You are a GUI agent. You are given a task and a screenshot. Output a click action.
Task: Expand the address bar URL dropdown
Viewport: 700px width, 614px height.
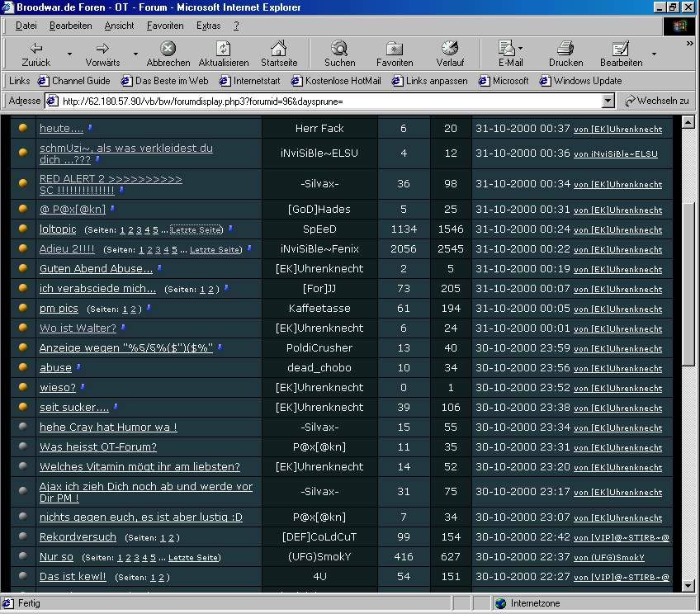point(608,101)
